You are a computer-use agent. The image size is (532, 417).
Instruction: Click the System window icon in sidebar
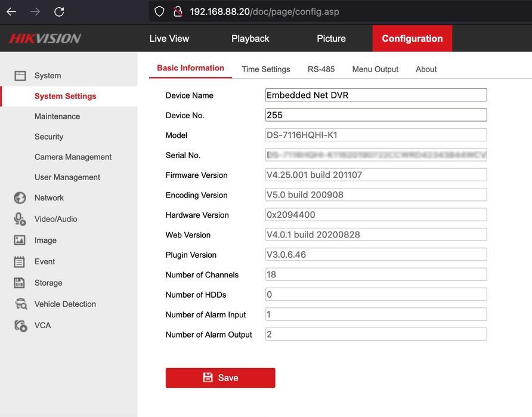(x=20, y=76)
